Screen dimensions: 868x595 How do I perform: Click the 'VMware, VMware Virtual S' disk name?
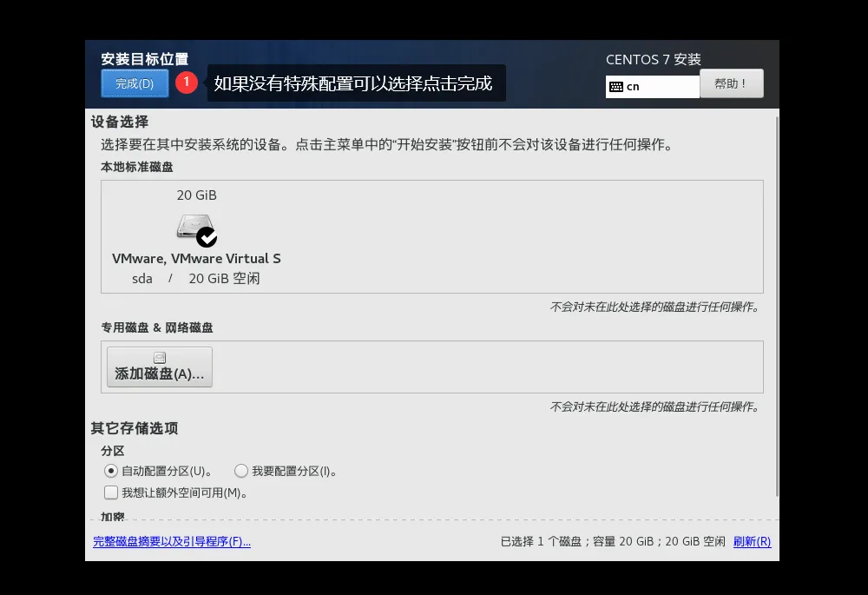tap(196, 259)
